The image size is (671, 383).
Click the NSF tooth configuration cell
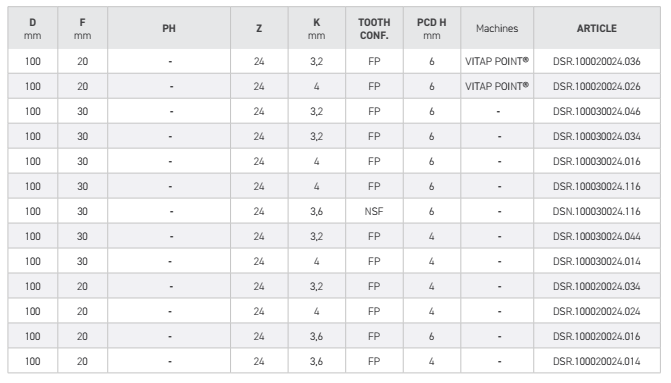(x=374, y=211)
